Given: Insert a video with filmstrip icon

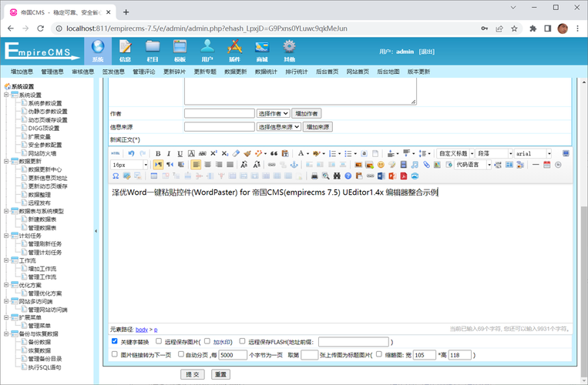Looking at the screenshot, I should tap(404, 165).
